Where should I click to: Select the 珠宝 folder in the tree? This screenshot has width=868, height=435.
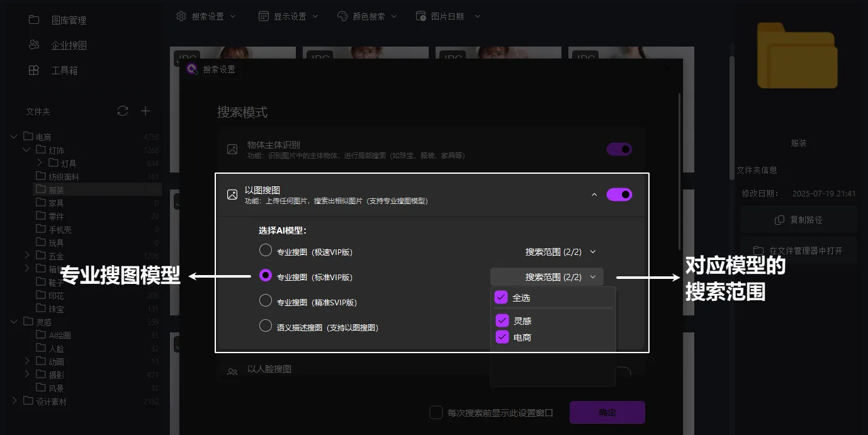[57, 308]
